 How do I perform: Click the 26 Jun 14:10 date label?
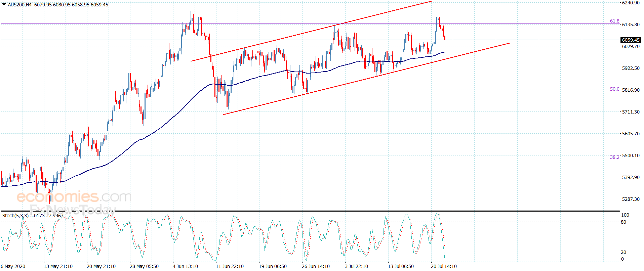point(316,266)
